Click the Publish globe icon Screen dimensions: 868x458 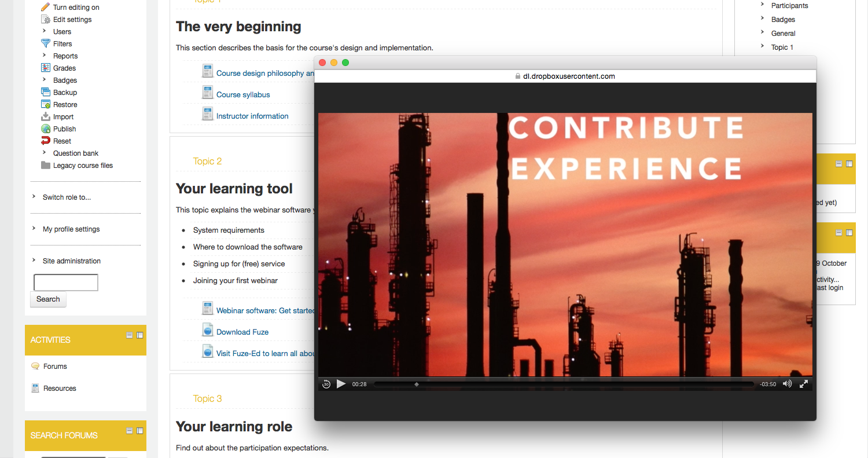pyautogui.click(x=46, y=129)
